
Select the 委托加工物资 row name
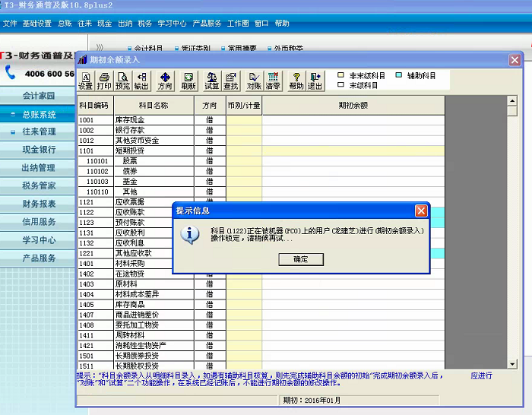(x=137, y=325)
